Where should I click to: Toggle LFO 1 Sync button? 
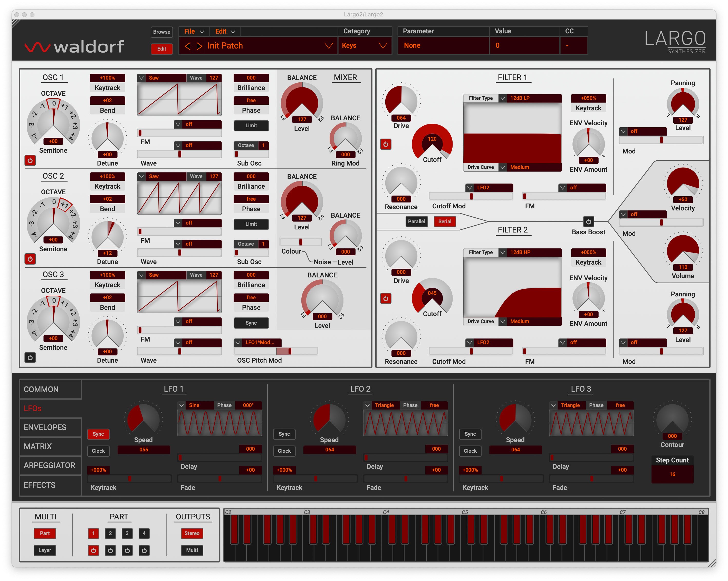pyautogui.click(x=98, y=434)
